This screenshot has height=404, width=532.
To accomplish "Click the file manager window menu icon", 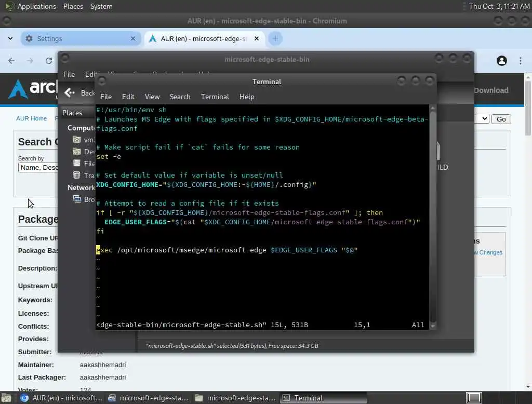I will click(65, 58).
